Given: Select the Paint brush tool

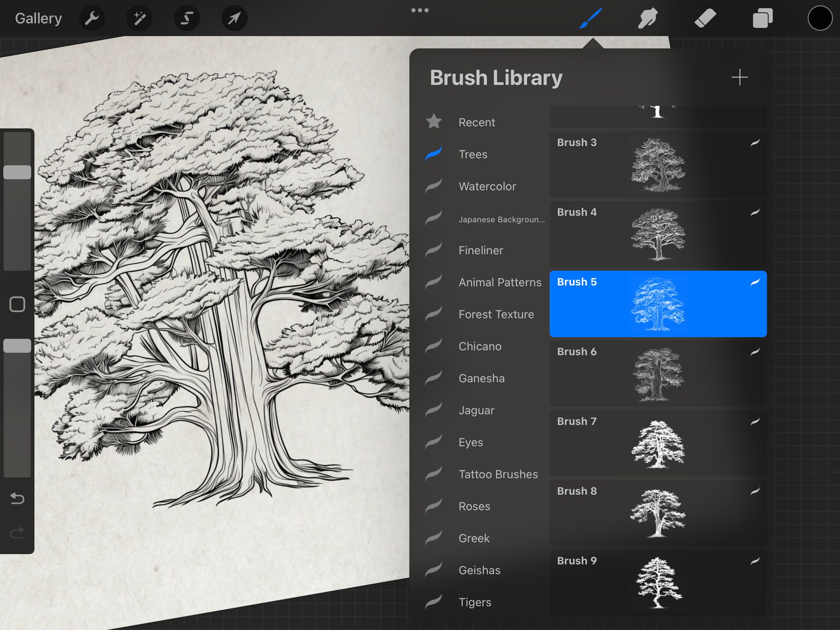Looking at the screenshot, I should pyautogui.click(x=591, y=18).
